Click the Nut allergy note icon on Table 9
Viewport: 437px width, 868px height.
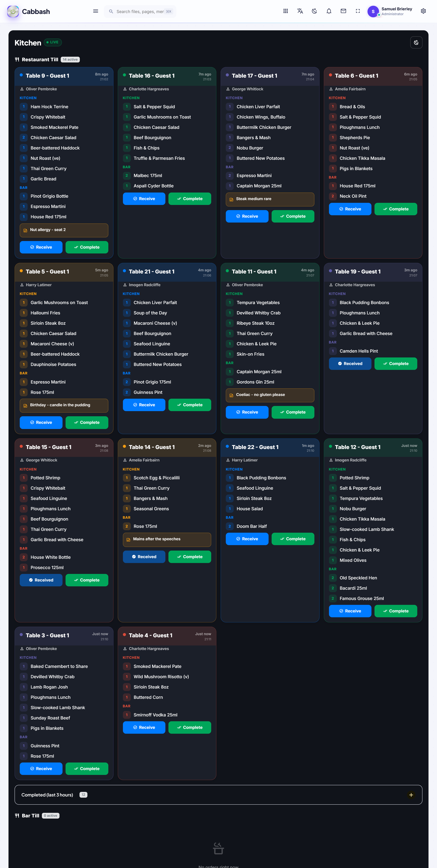click(25, 230)
